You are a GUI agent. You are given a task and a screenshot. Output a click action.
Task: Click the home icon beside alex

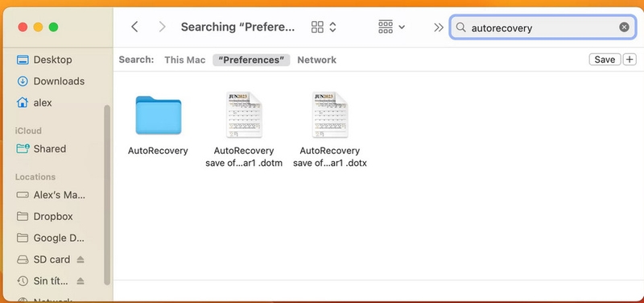coord(23,102)
